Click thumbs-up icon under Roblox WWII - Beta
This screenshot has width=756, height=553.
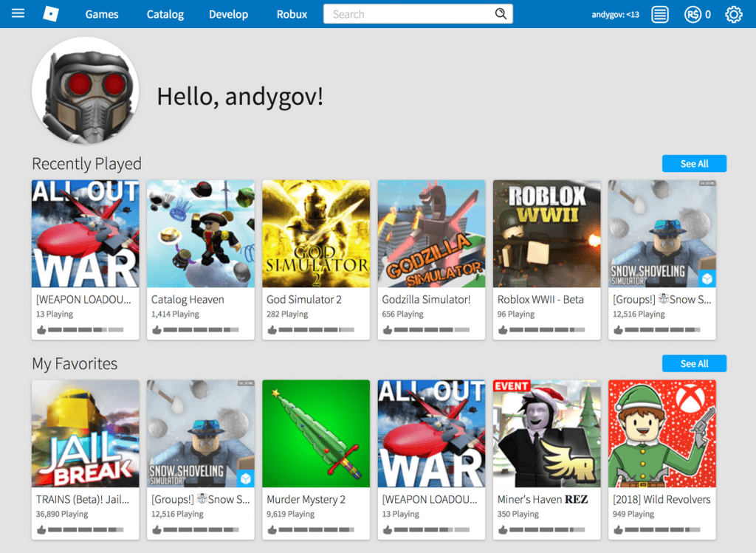pyautogui.click(x=503, y=330)
